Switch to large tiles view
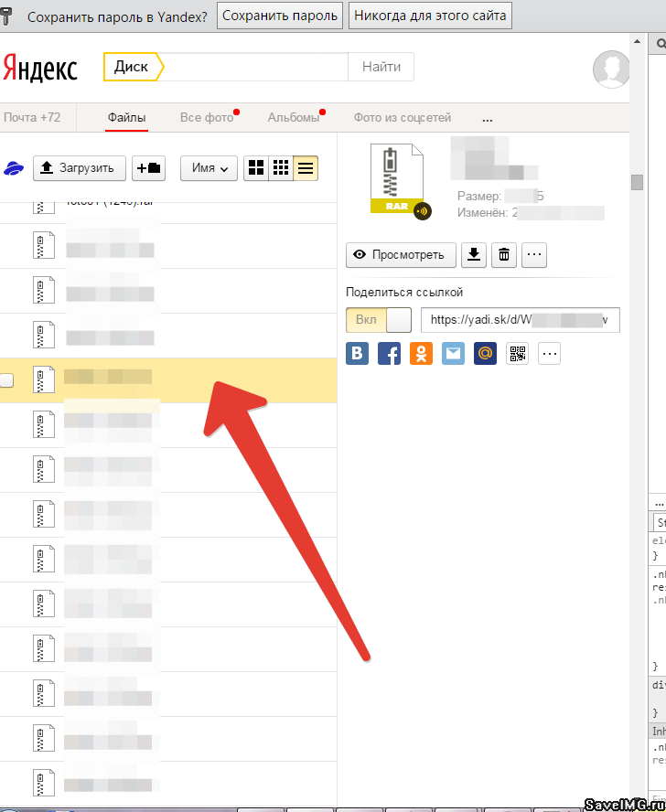 pos(256,167)
